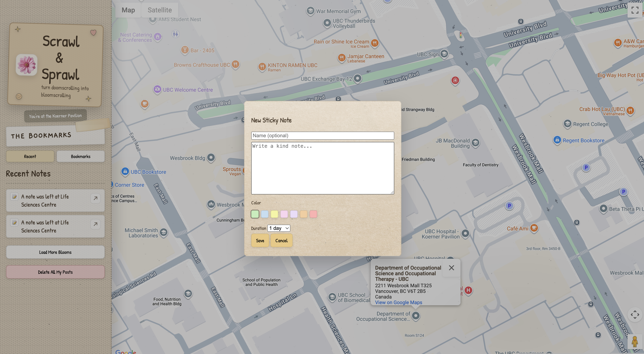Switch to Satellite map view
Image resolution: width=644 pixels, height=354 pixels.
pos(160,10)
